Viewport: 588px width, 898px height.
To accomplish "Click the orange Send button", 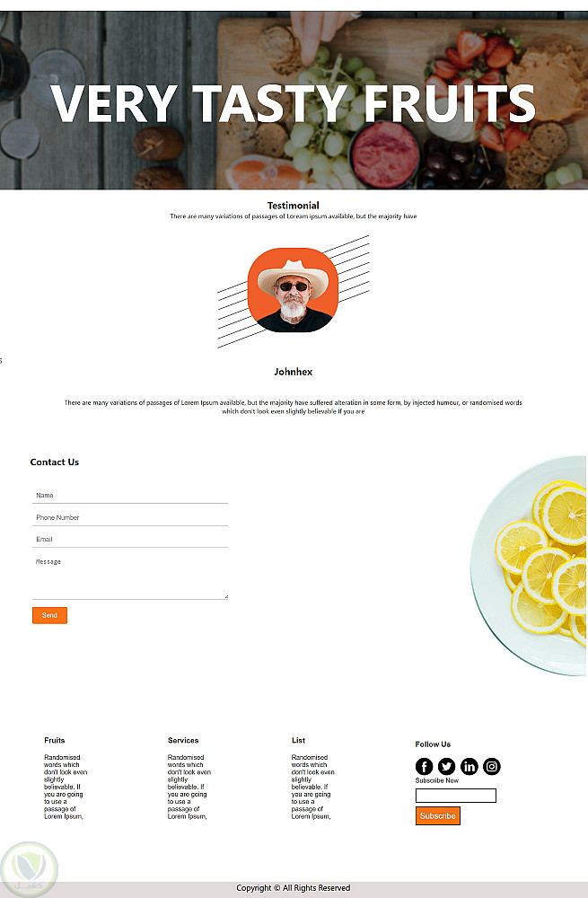I will tap(49, 615).
